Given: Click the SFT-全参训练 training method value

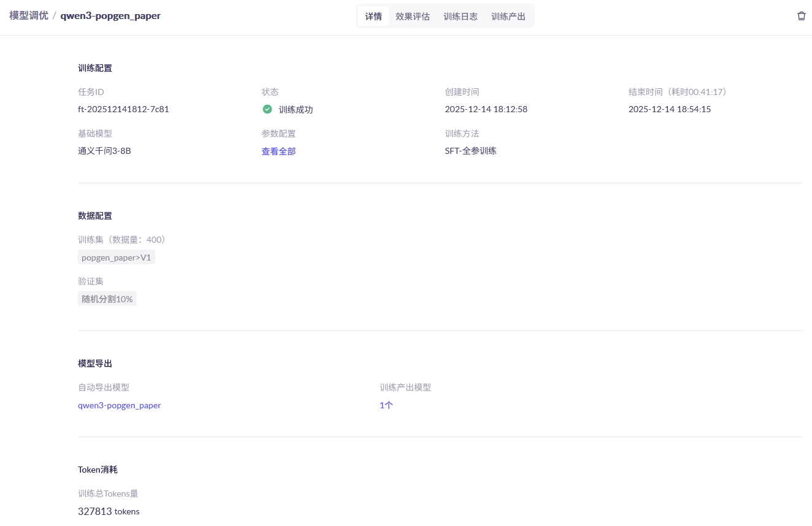Looking at the screenshot, I should click(x=470, y=151).
